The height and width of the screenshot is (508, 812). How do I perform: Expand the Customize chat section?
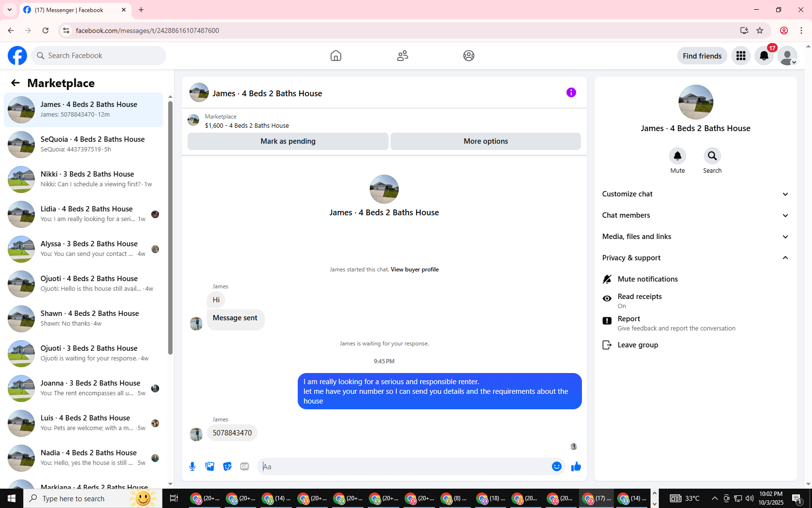point(695,194)
